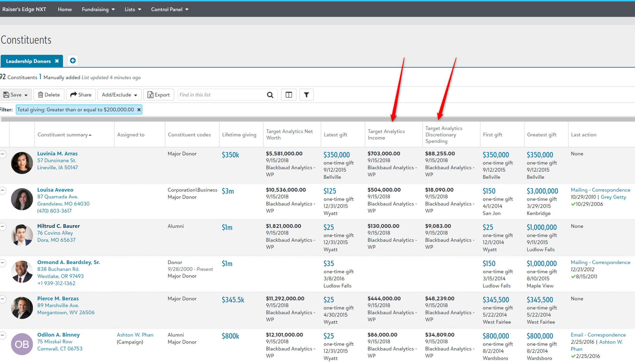Select the Home menu item

(x=64, y=9)
